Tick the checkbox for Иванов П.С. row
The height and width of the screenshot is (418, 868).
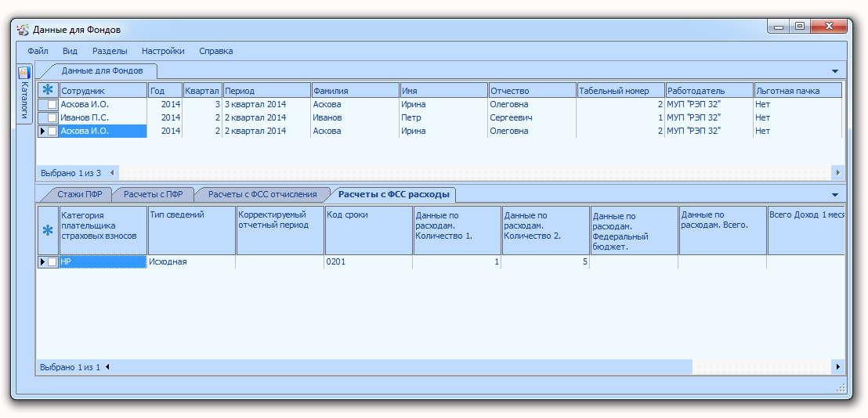click(x=52, y=117)
